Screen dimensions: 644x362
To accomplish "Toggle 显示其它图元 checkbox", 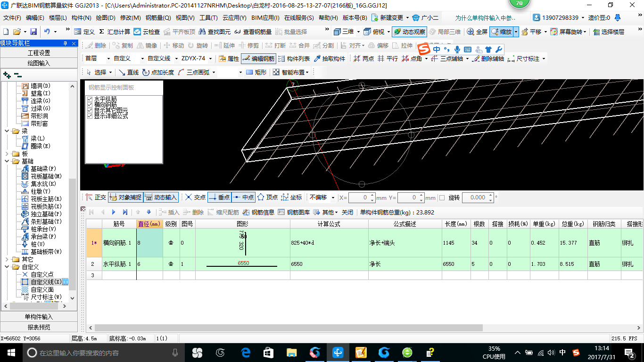I will 90,110.
